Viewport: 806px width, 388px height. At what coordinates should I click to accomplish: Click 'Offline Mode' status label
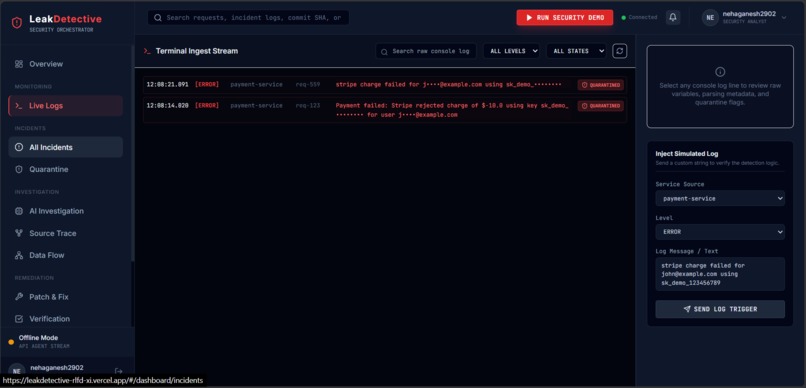(39, 338)
